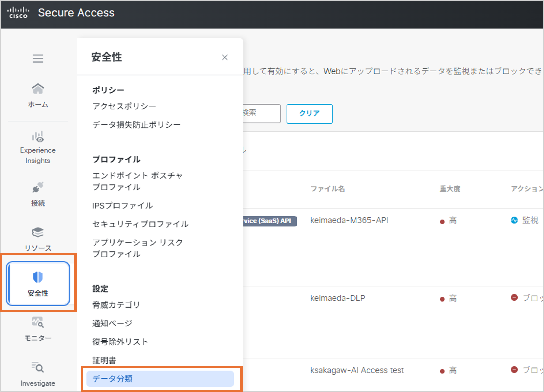
Task: Click the 設定 section heading
Action: [100, 289]
